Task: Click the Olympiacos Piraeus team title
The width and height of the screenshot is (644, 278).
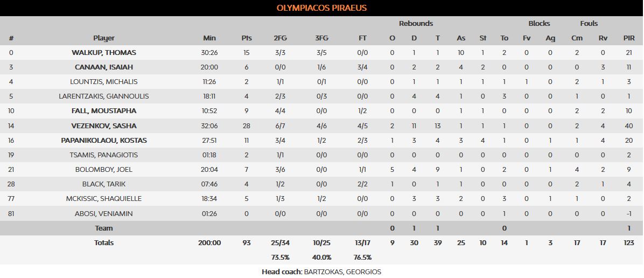Action: pos(321,8)
